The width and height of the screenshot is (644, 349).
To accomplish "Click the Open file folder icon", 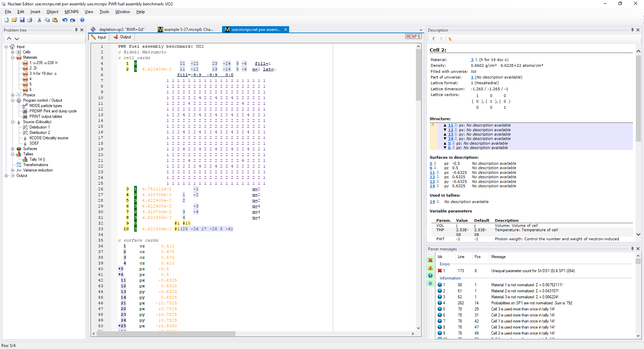I will [14, 20].
